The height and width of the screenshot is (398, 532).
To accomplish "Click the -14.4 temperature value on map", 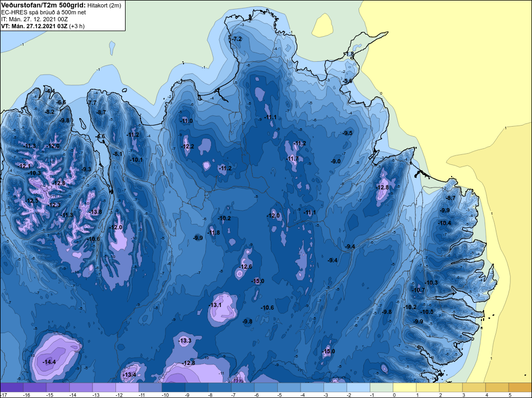I will 49,362.
